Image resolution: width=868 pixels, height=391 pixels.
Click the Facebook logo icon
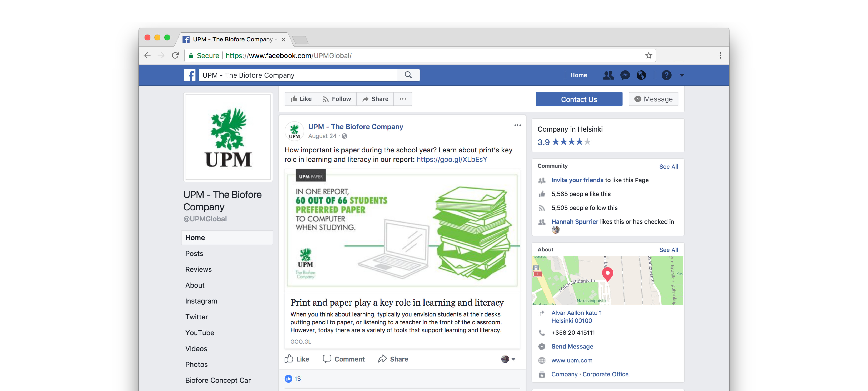coord(189,75)
